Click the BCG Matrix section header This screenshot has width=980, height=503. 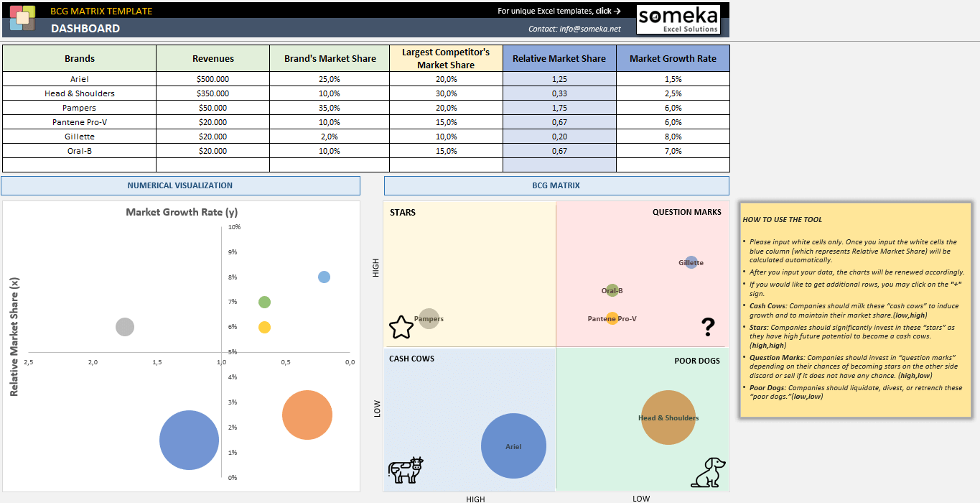coord(556,185)
